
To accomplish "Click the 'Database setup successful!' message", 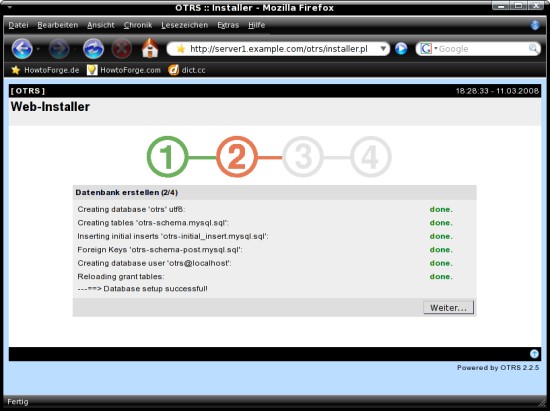I will (142, 289).
